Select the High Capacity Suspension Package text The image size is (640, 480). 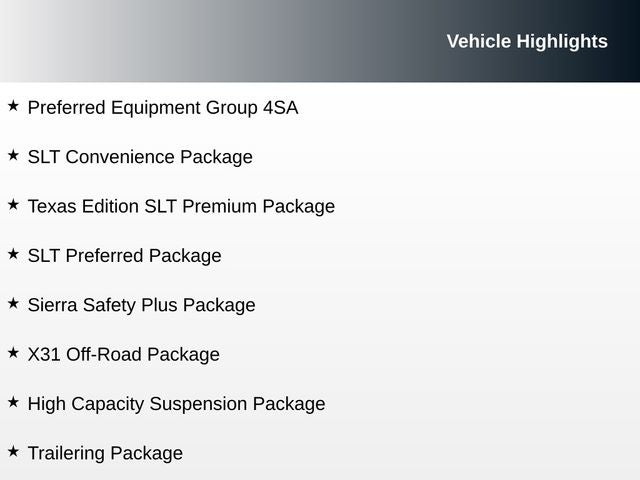(176, 404)
